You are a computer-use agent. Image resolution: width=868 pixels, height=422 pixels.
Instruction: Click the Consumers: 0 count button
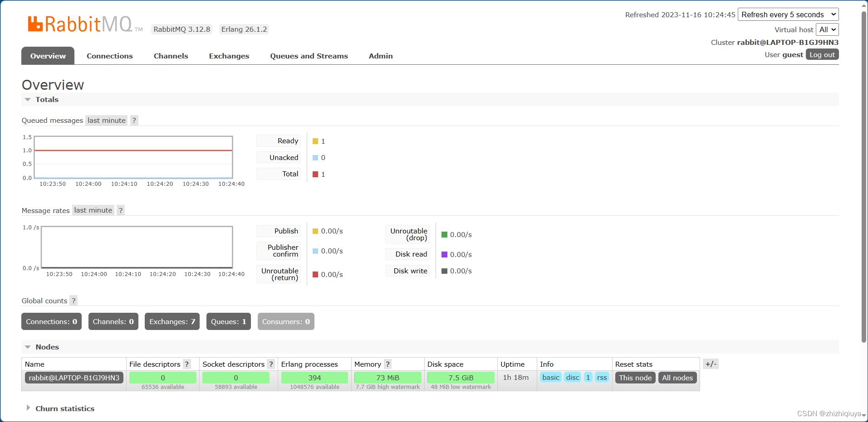pos(286,321)
